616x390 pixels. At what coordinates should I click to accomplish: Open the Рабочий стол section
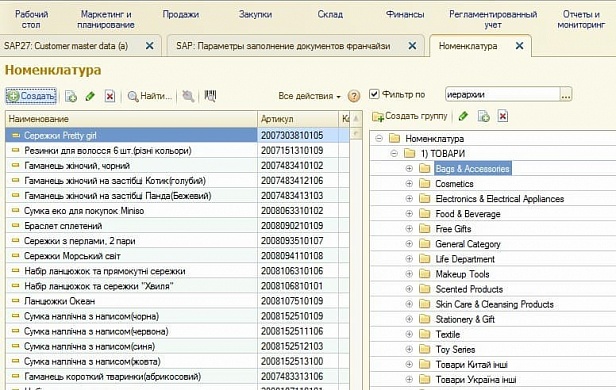pyautogui.click(x=31, y=20)
